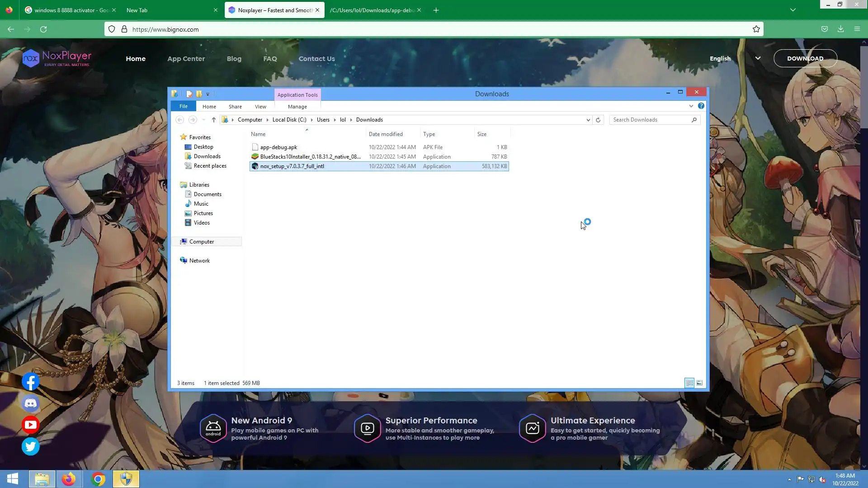Expand the Explorer ribbon chevron
Viewport: 868px width, 488px height.
[691, 106]
